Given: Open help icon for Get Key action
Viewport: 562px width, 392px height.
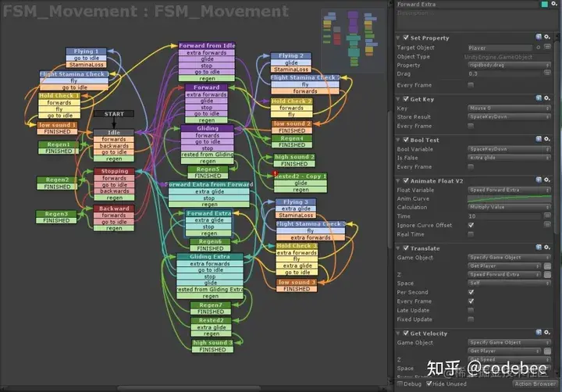Looking at the screenshot, I should 539,98.
